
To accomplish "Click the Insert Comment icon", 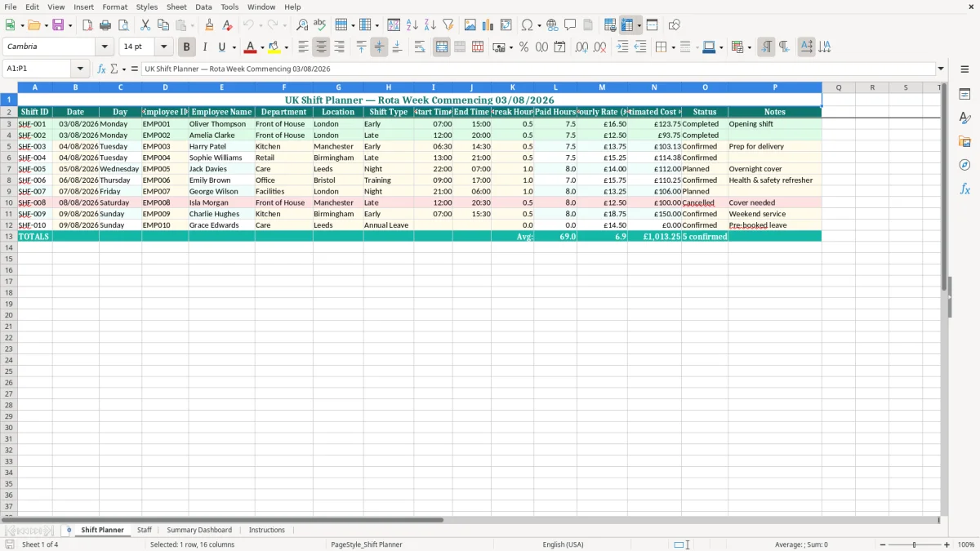I will 570,25.
